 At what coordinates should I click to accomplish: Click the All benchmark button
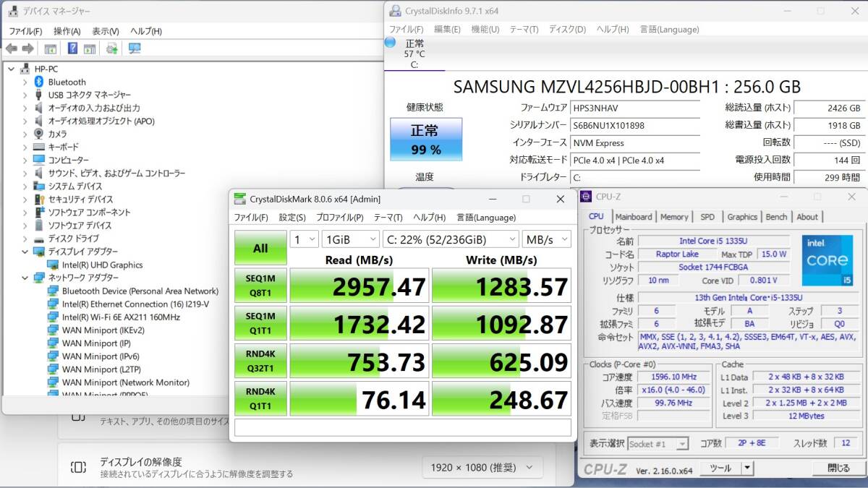coord(260,248)
